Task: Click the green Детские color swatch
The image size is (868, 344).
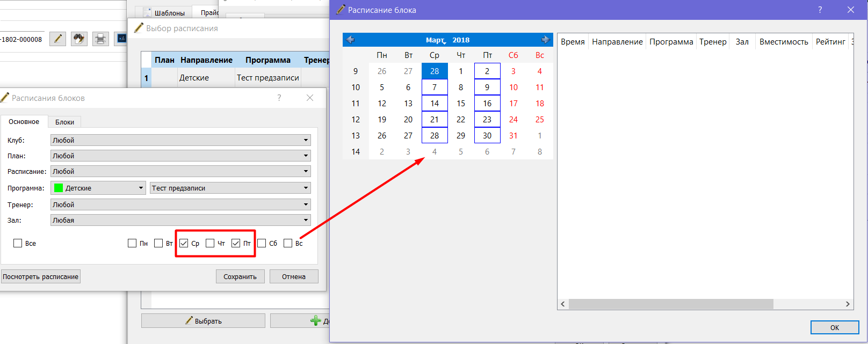Action: pos(59,188)
